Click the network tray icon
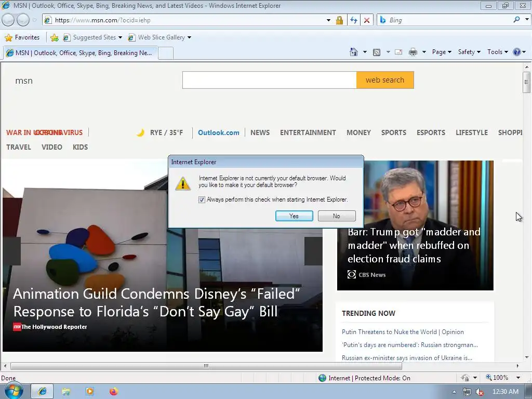The width and height of the screenshot is (532, 399). coord(467,392)
